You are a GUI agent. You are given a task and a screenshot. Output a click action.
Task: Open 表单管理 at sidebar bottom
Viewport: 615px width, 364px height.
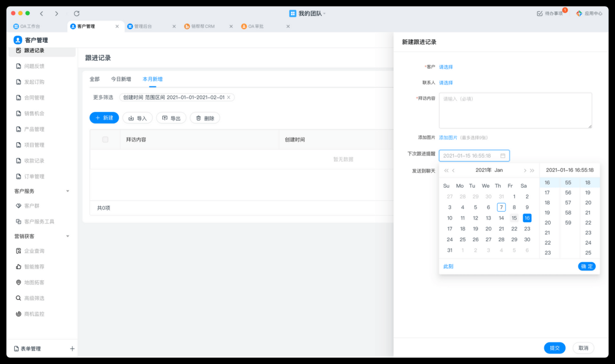click(x=27, y=349)
